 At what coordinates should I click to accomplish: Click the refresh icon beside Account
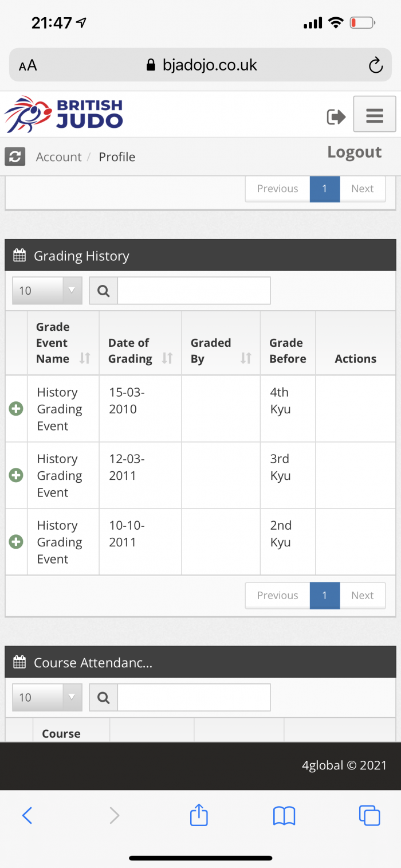(x=15, y=157)
